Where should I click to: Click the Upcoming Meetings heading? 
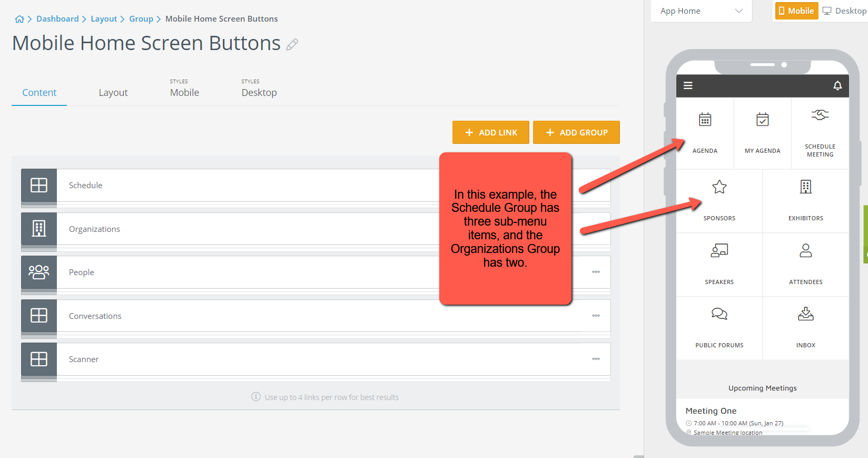(x=762, y=388)
